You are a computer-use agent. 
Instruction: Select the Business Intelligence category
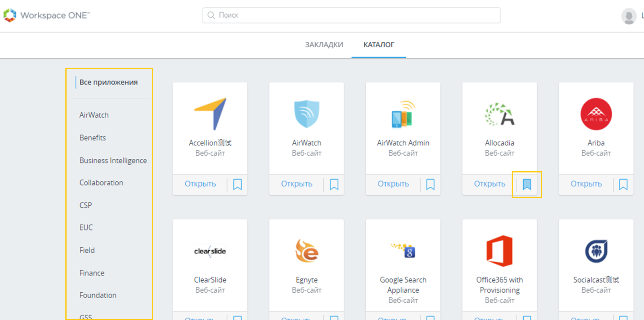pyautogui.click(x=113, y=160)
